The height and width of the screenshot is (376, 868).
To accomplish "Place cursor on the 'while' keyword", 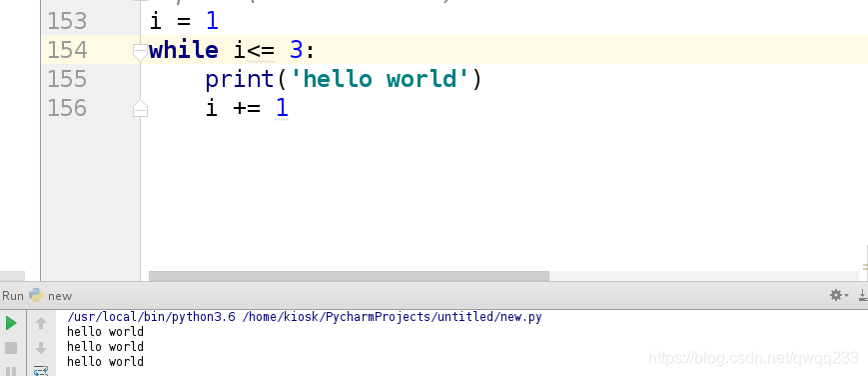I will (184, 50).
